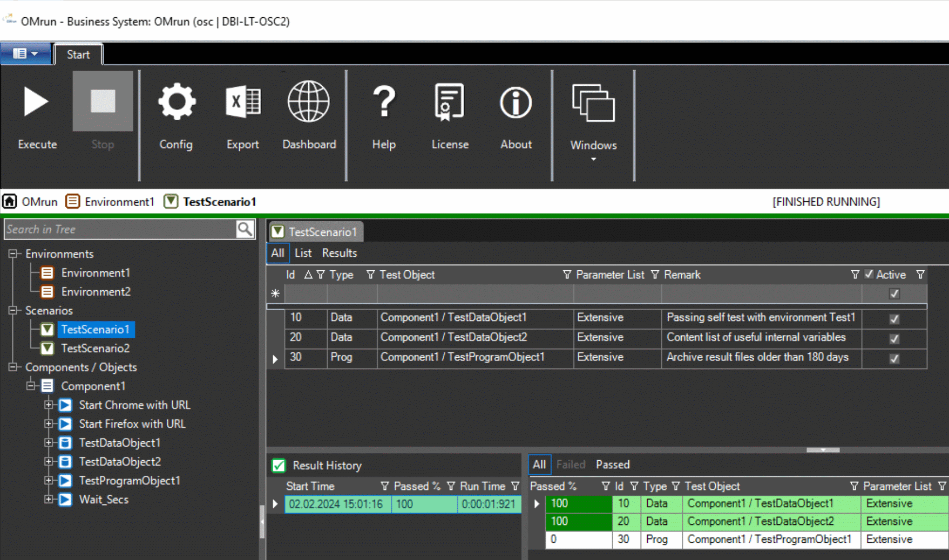Toggle the Active checkbox for row Id 10
This screenshot has height=560, width=949.
[894, 319]
